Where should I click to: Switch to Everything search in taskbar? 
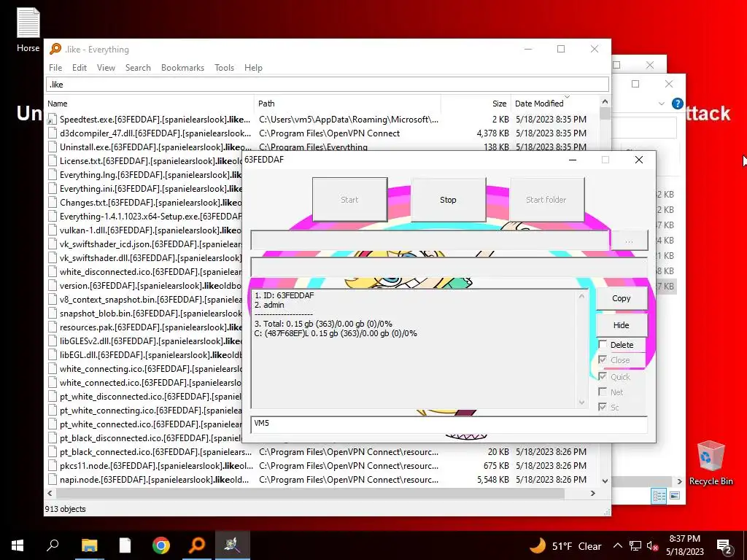coord(197,545)
